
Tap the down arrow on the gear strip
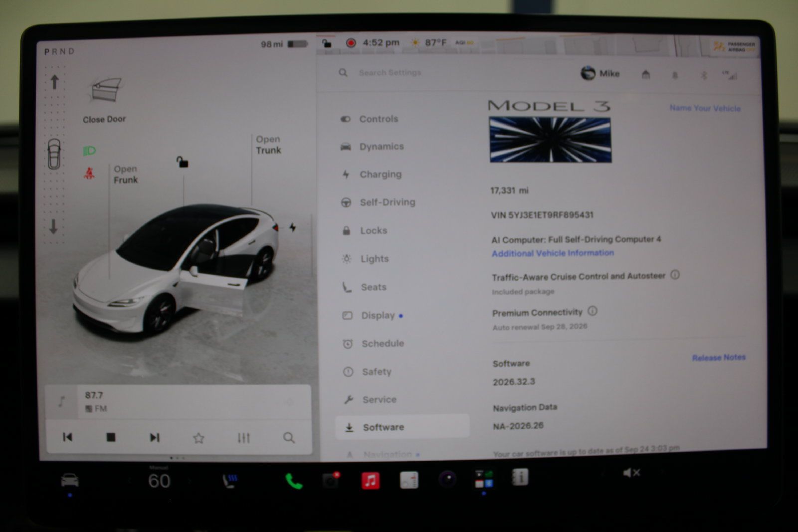[53, 227]
